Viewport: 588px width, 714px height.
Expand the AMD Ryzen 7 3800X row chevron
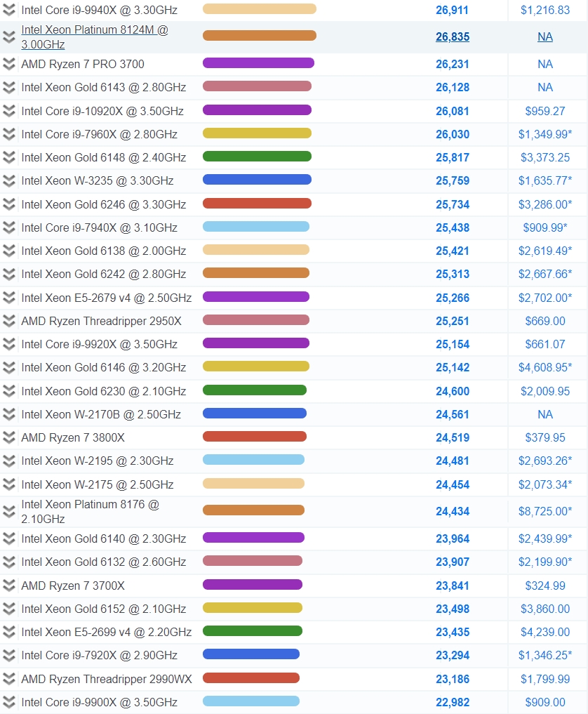click(9, 437)
